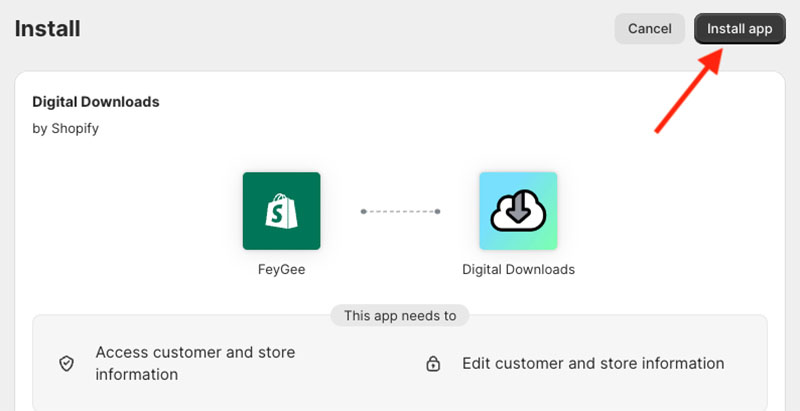Click the This app needs to pill
The height and width of the screenshot is (411, 800).
tap(400, 315)
